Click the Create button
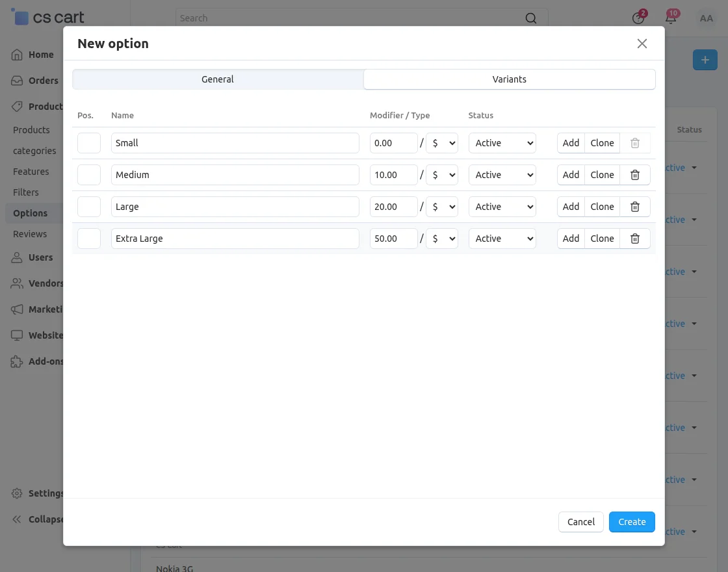 (631, 521)
